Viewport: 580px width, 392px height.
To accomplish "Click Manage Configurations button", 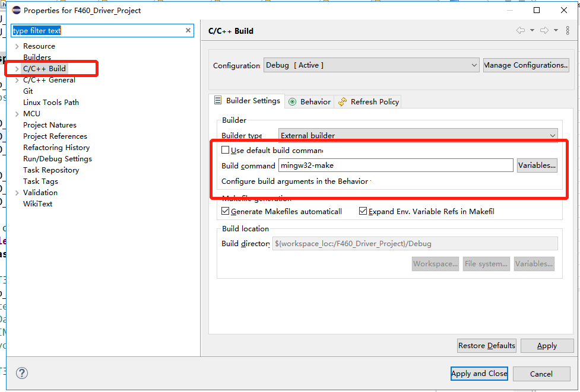I will click(x=525, y=65).
